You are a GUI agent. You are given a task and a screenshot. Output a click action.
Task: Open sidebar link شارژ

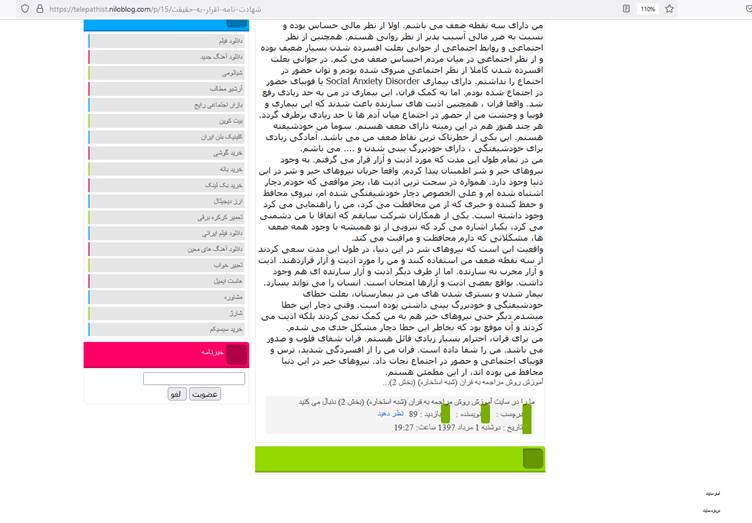(x=166, y=314)
